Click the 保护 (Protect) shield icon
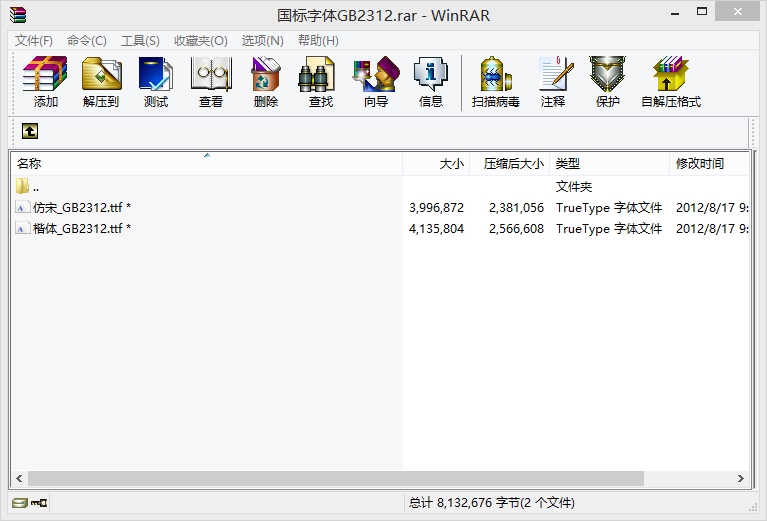The width and height of the screenshot is (767, 521). [x=607, y=74]
